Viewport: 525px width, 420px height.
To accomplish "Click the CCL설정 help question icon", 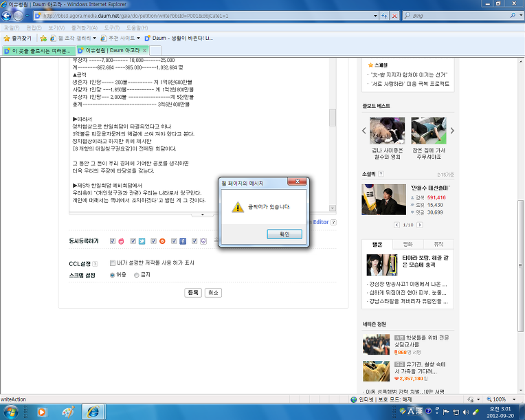I will pos(95,264).
